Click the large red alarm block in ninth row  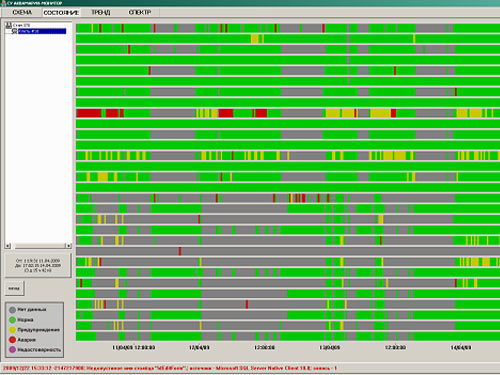pyautogui.click(x=89, y=113)
